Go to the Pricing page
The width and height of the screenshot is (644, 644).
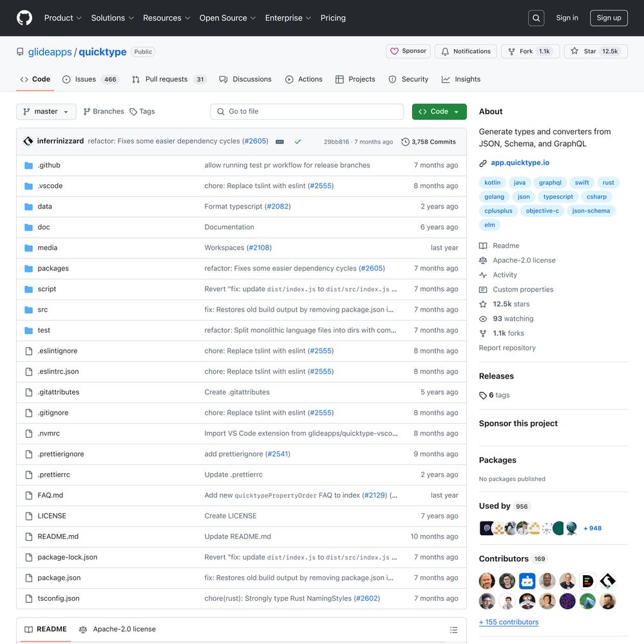point(333,18)
